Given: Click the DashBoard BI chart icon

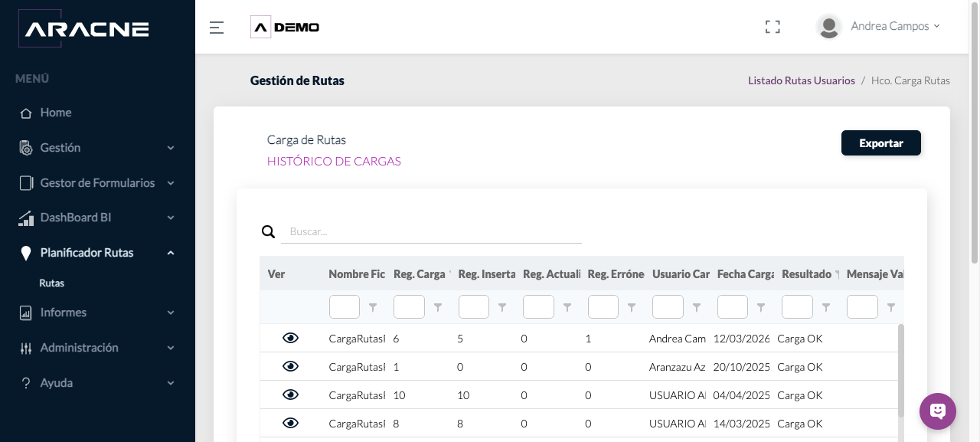Looking at the screenshot, I should [x=26, y=218].
